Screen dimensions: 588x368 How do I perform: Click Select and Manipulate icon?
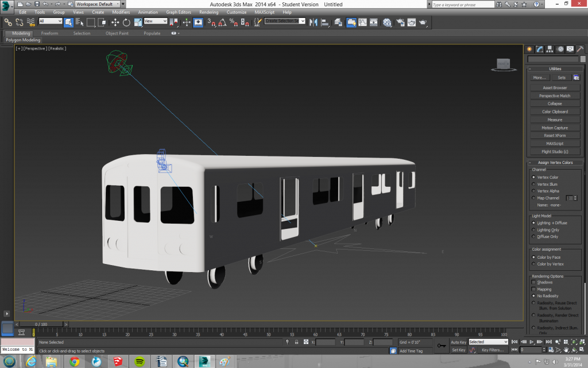[187, 22]
